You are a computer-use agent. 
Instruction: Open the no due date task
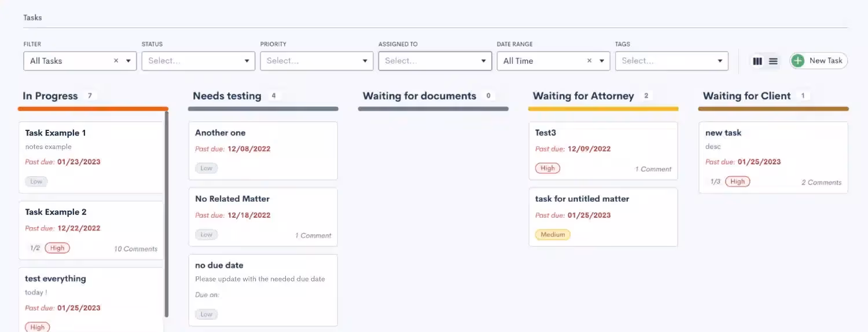coord(263,290)
